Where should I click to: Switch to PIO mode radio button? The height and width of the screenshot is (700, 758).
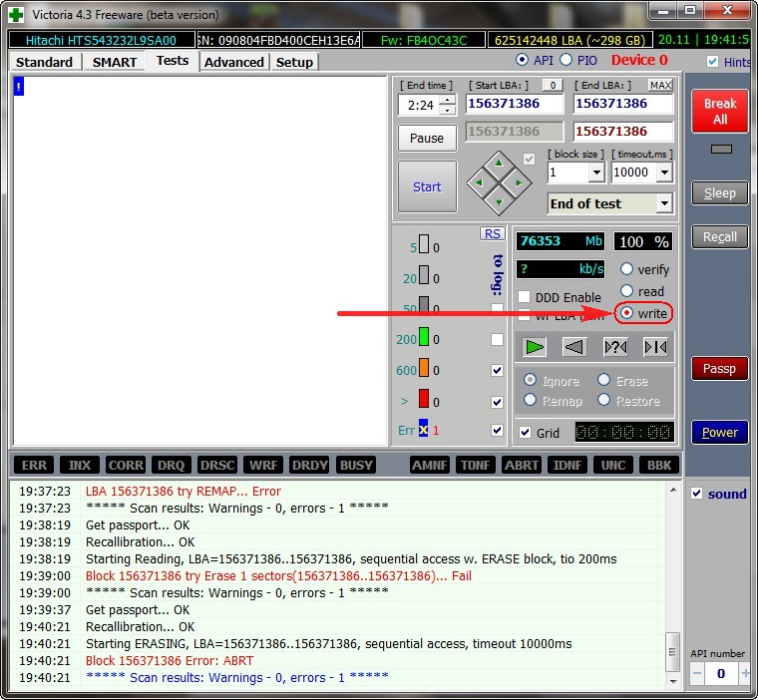click(x=566, y=60)
